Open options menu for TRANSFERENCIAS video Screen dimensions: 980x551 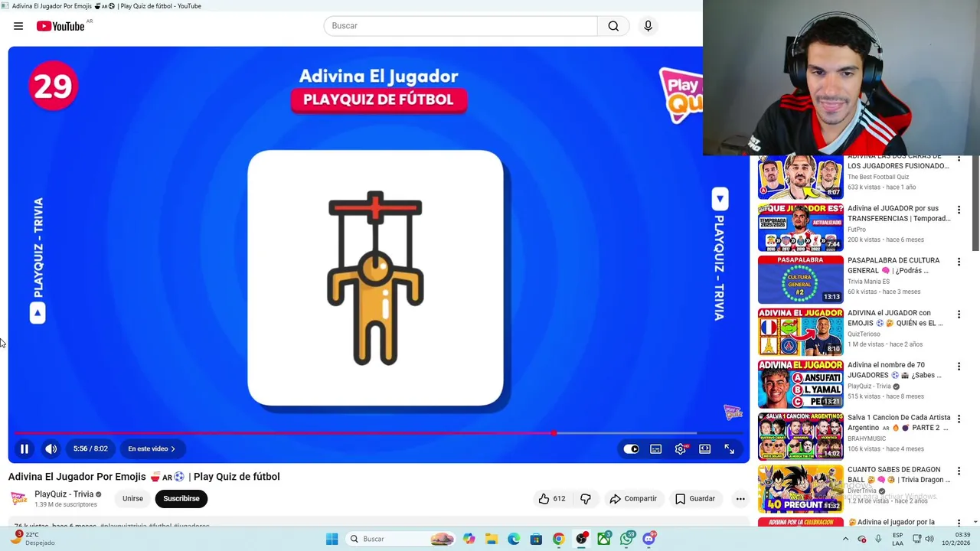959,210
